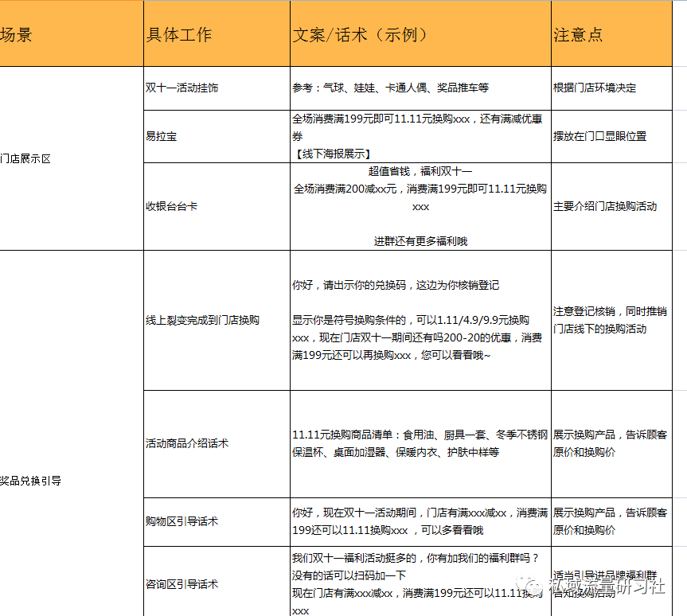Select the 收银台台卡 cell
The height and width of the screenshot is (616, 687).
(217, 206)
